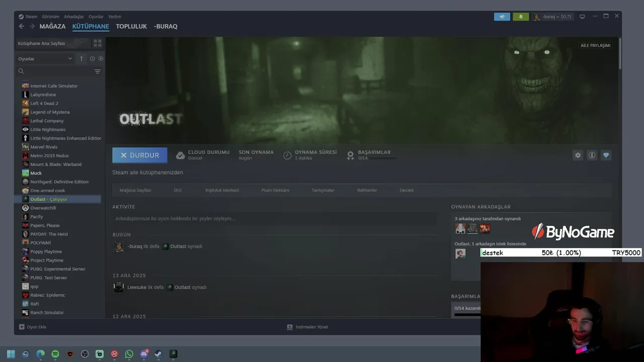This screenshot has height=362, width=644.
Task: Click Oyun Ekle button
Action: coord(33,327)
